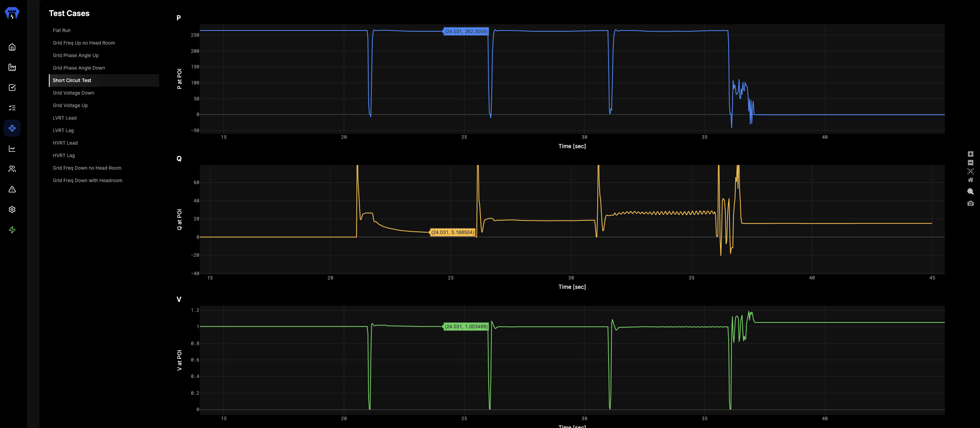
Task: Select the box zoom magnifier tool
Action: [x=970, y=192]
